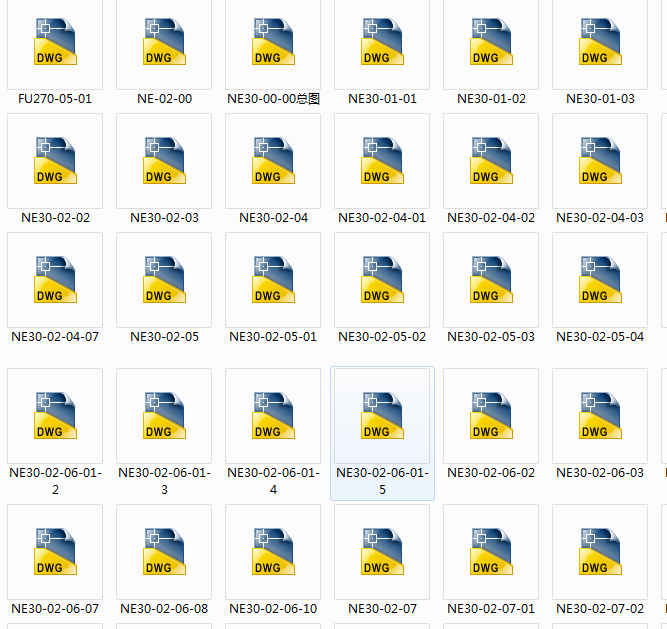Click the NE30-02-06-10 DWG icon
667x629 pixels.
tap(273, 552)
